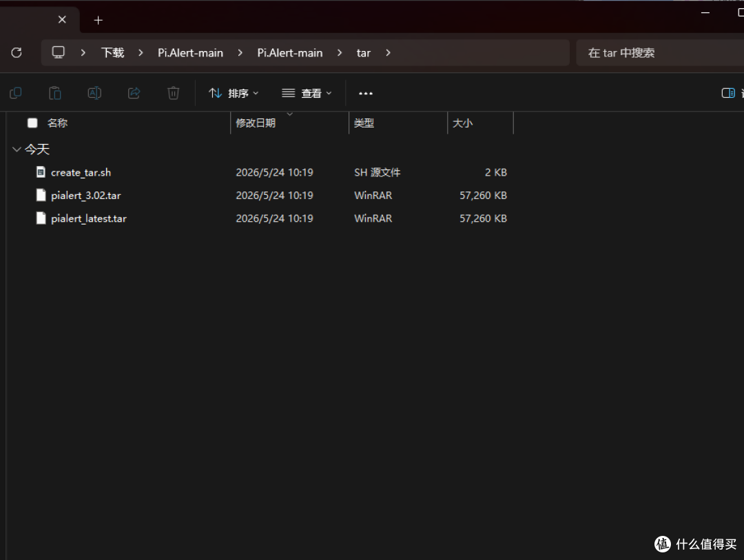The height and width of the screenshot is (560, 744).
Task: Click the pialert_3.02.tar file icon
Action: (x=41, y=195)
